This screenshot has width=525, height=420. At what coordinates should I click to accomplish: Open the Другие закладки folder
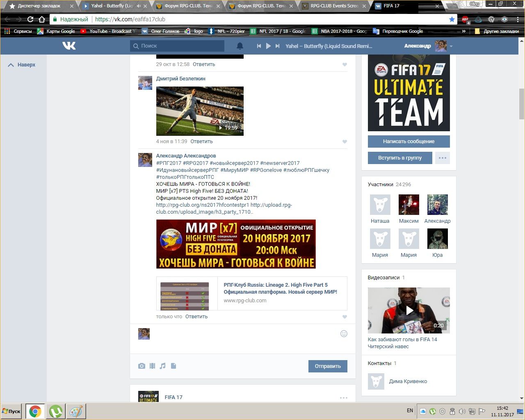click(x=497, y=31)
